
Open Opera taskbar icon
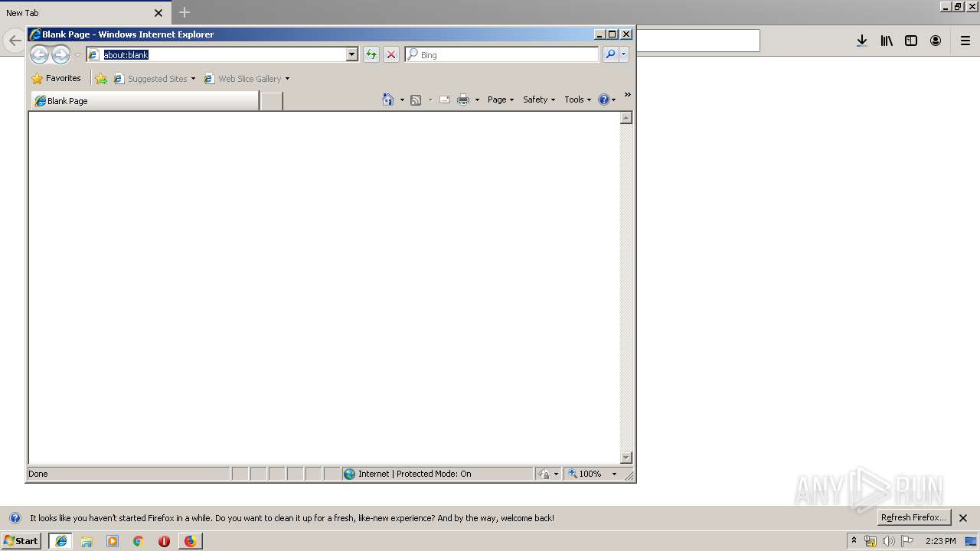164,541
